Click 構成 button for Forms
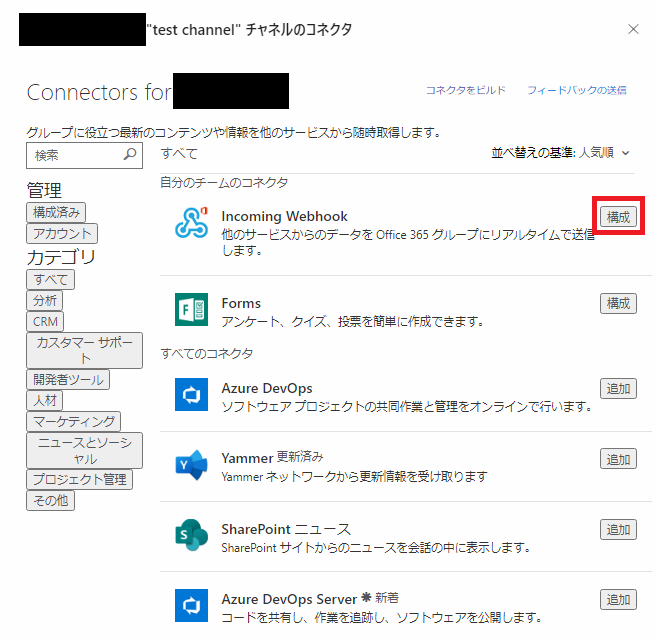 tap(618, 303)
